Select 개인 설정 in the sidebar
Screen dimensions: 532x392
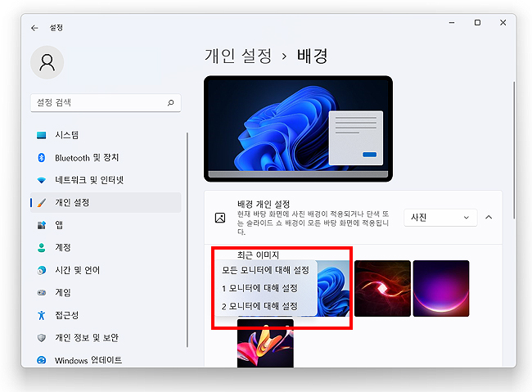(x=106, y=203)
